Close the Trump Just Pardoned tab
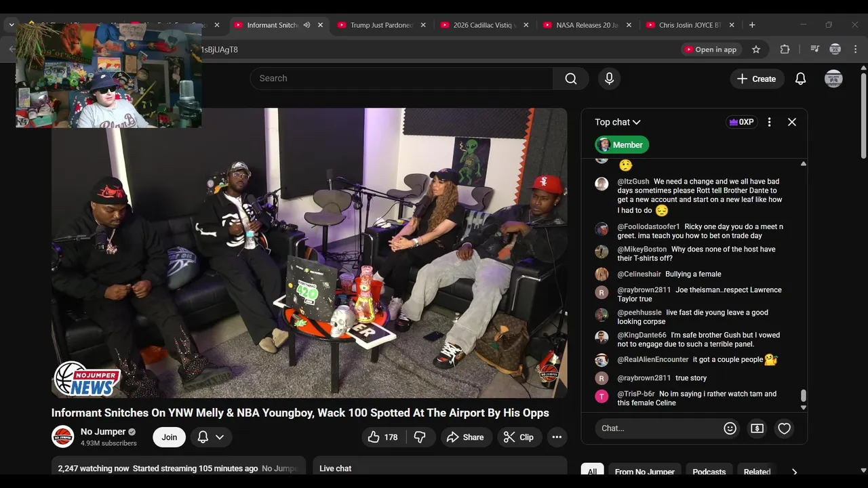This screenshot has width=868, height=488. (x=423, y=25)
